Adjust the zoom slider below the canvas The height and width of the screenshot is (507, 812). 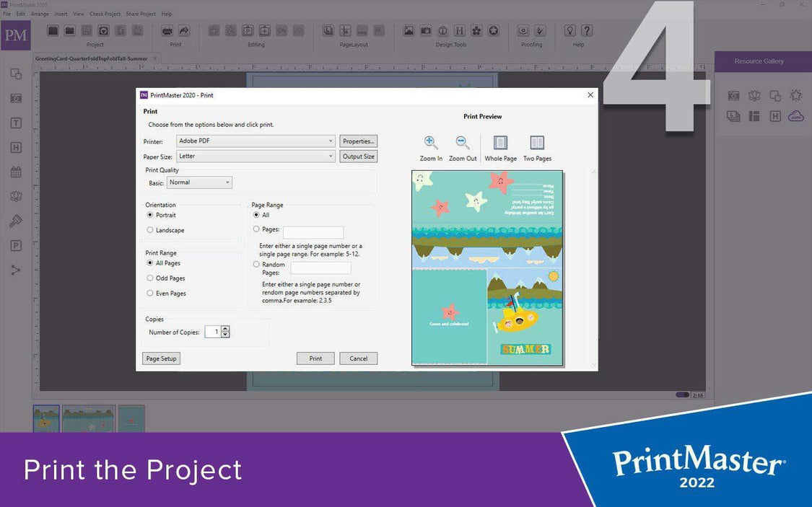tap(681, 394)
